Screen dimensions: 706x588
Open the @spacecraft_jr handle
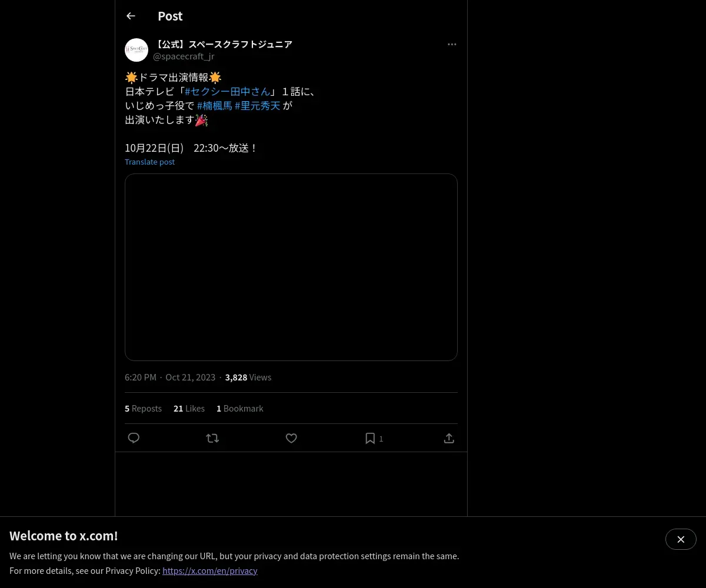[x=184, y=56]
